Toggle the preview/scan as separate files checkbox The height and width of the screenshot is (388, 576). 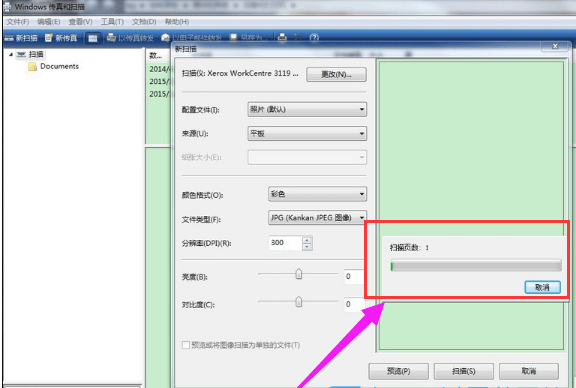pos(186,345)
